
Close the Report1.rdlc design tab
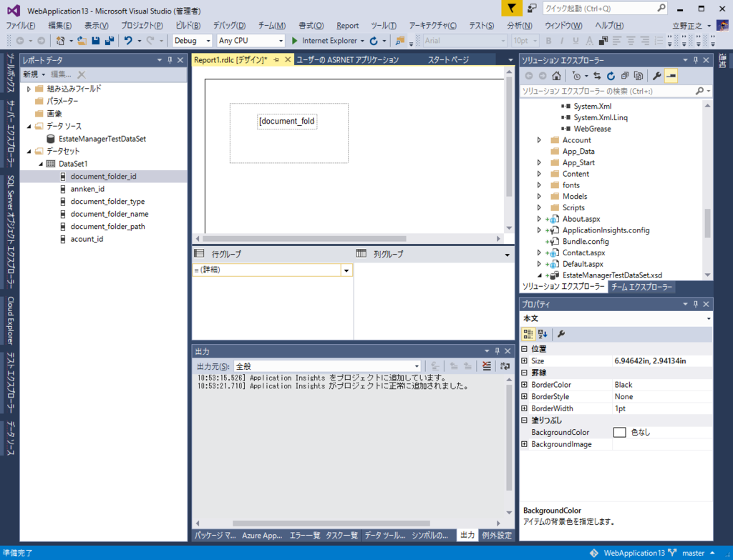coord(288,59)
